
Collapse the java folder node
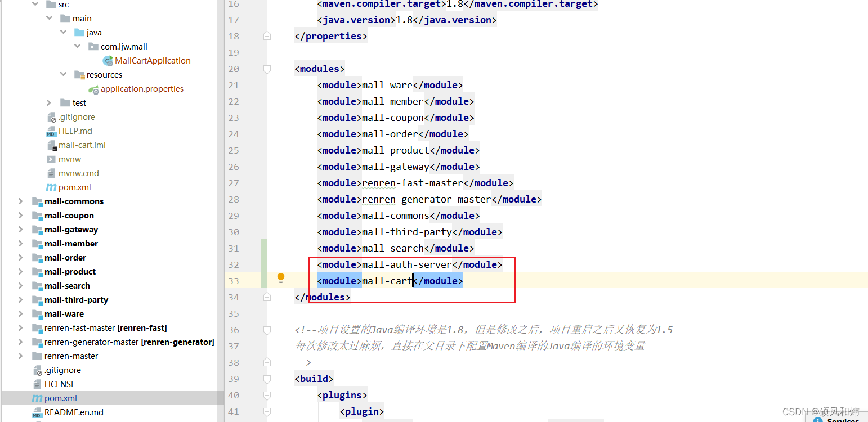63,33
